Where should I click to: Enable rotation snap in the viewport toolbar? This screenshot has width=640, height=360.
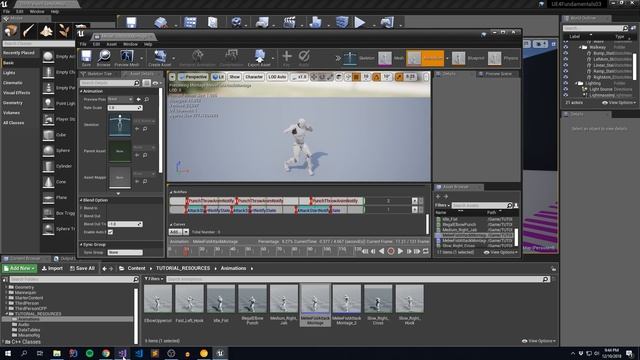point(376,76)
